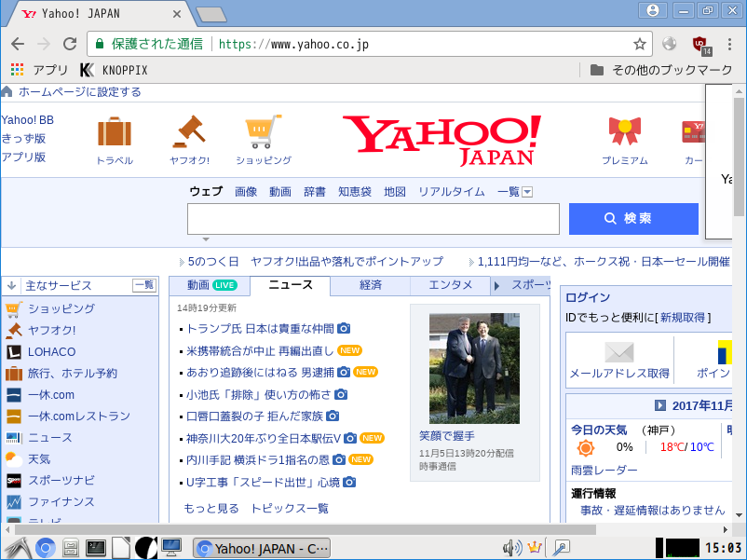Image resolution: width=747 pixels, height=560 pixels.
Task: Open the きっず版 link
Action: [x=23, y=139]
